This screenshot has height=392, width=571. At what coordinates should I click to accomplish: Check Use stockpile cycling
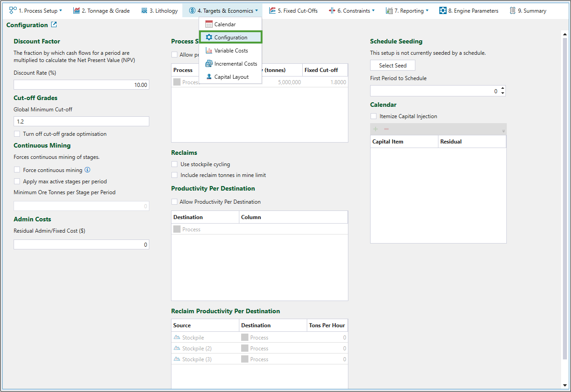pos(175,164)
